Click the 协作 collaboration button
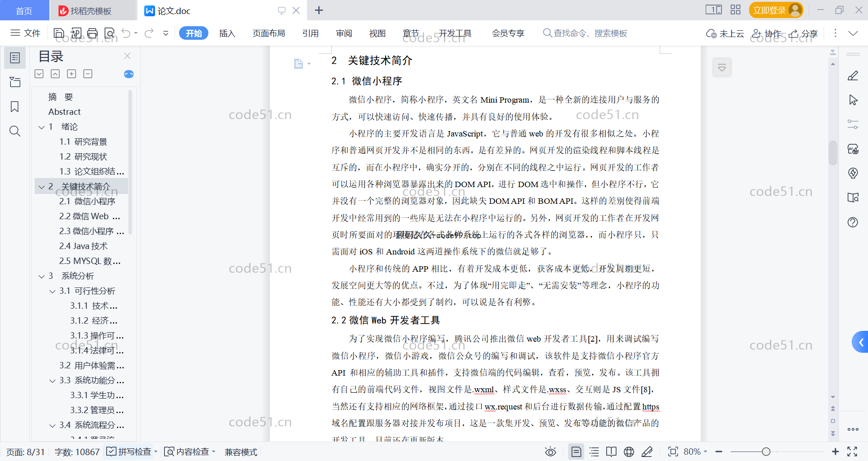The image size is (868, 461). coord(766,33)
